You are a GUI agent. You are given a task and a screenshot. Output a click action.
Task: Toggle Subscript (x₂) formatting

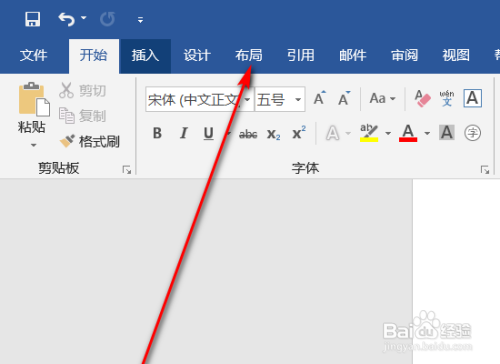pos(273,134)
